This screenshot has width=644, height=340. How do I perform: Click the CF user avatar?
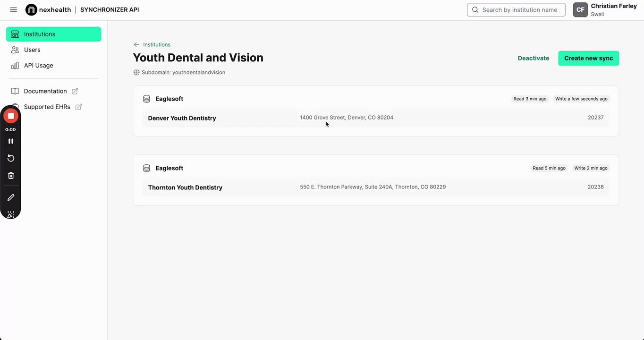580,10
